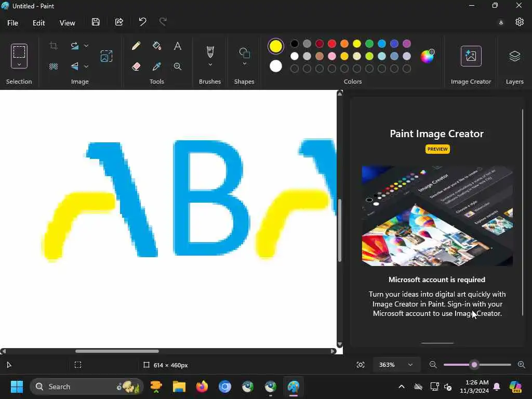Click the zoom slider thumb
Viewport: 532px width, 399px height.
coord(474,365)
